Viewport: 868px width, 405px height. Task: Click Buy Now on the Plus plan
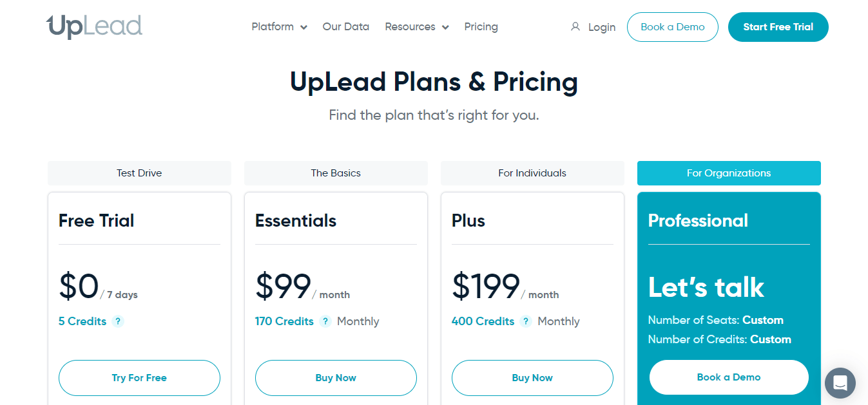(532, 378)
